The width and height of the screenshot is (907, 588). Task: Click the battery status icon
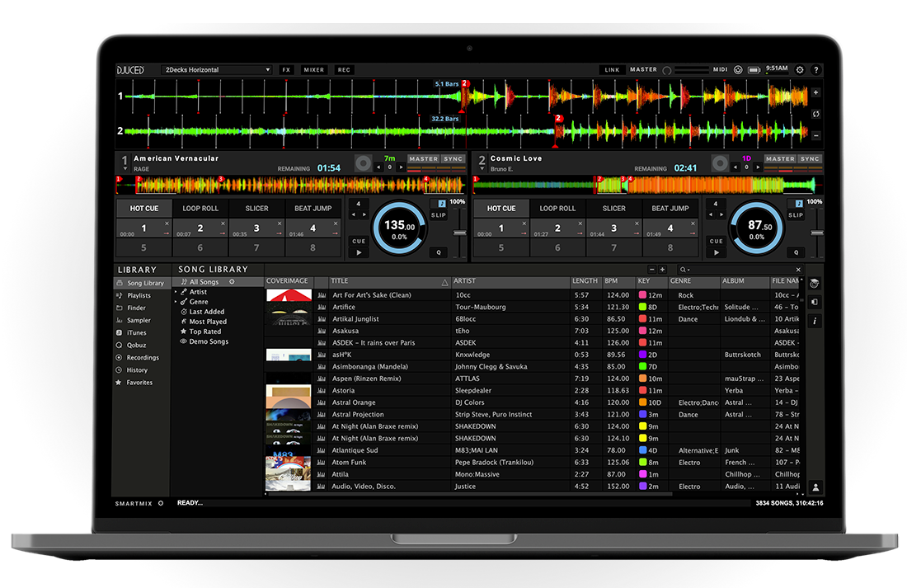[754, 70]
